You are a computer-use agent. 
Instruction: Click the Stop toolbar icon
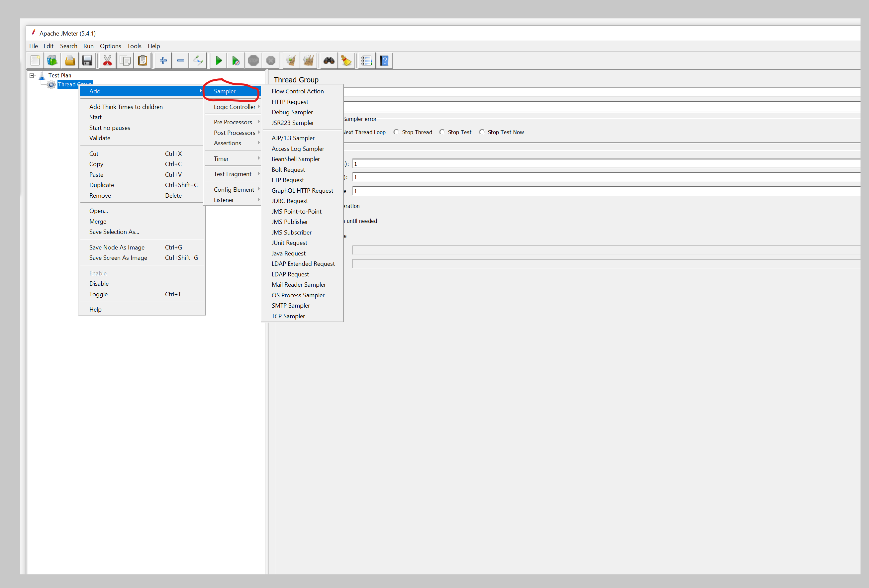click(253, 60)
